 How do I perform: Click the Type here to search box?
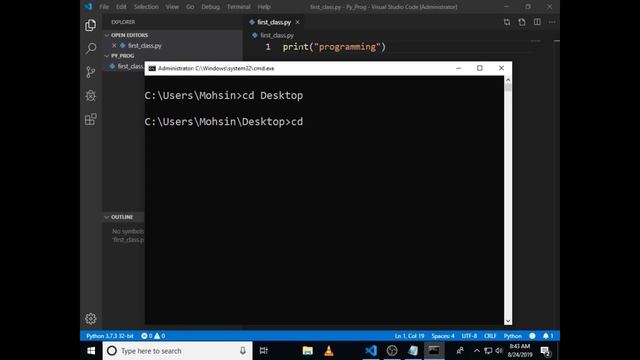click(x=178, y=351)
